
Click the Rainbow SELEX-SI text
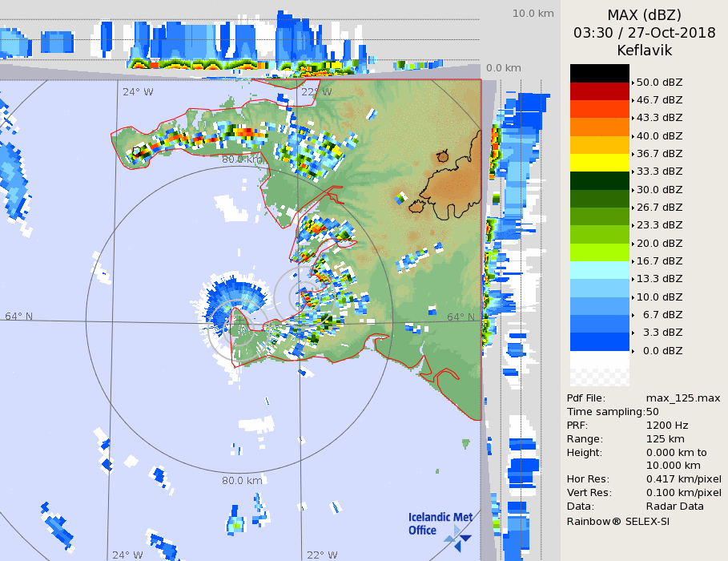[x=617, y=521]
